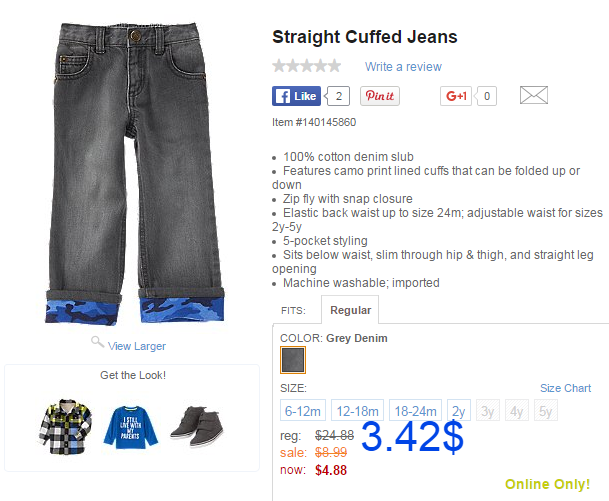Click the Facebook Like button
Image resolution: width=609 pixels, height=501 pixels.
(x=296, y=96)
